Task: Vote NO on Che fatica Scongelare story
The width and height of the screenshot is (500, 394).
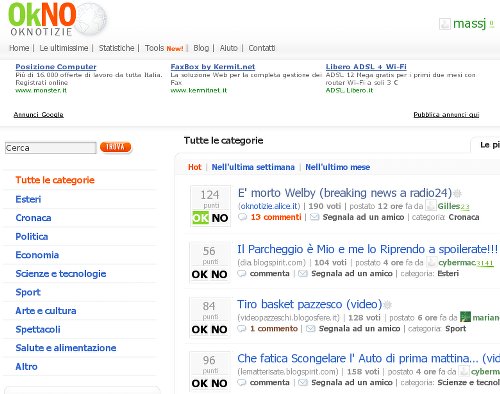Action: 219,383
